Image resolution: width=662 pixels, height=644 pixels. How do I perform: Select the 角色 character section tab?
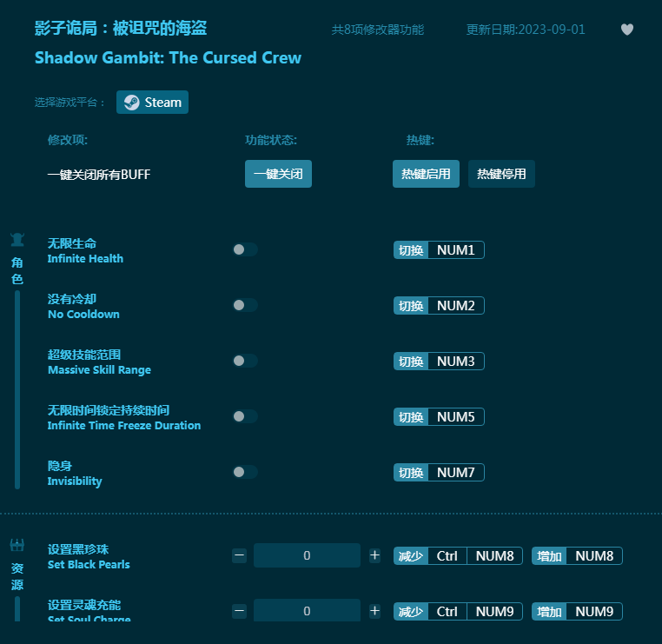(17, 270)
